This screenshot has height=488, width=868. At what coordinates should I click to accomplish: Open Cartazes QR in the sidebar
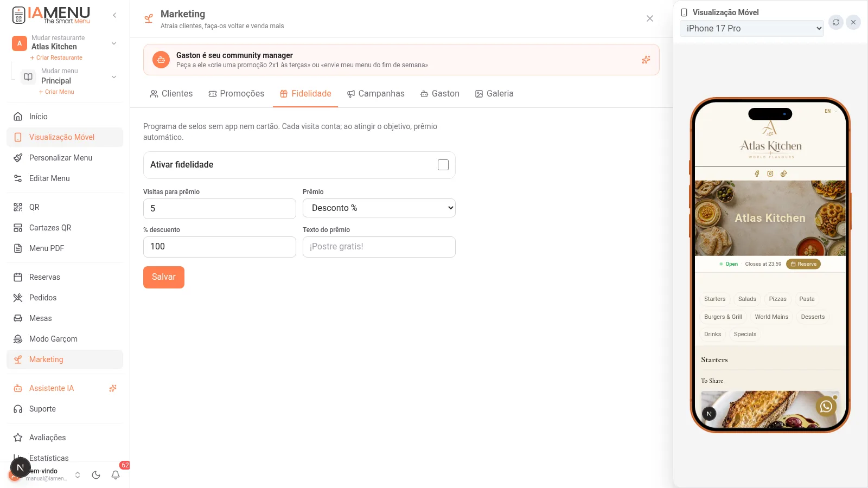[65, 228]
